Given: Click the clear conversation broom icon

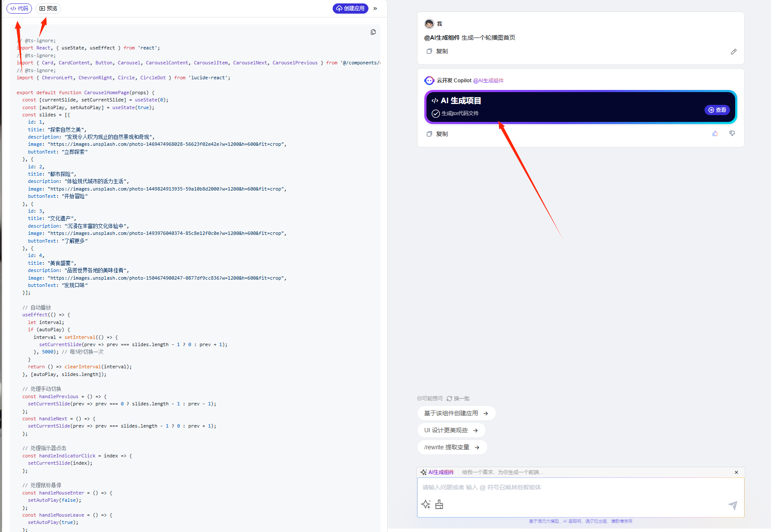Looking at the screenshot, I should click(x=439, y=505).
